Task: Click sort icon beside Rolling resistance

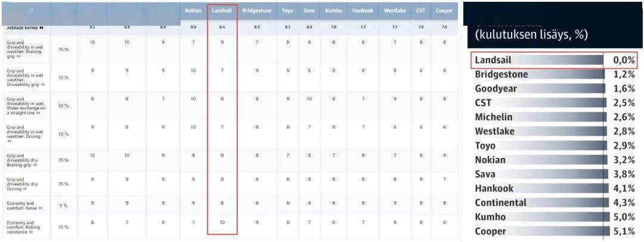Action: pyautogui.click(x=30, y=232)
